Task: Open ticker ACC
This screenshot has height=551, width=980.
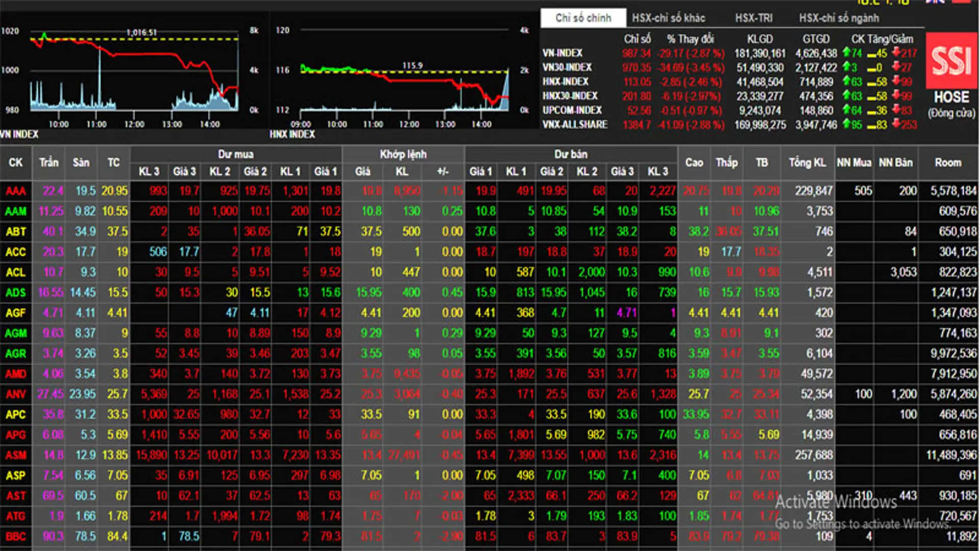Action: 16,253
